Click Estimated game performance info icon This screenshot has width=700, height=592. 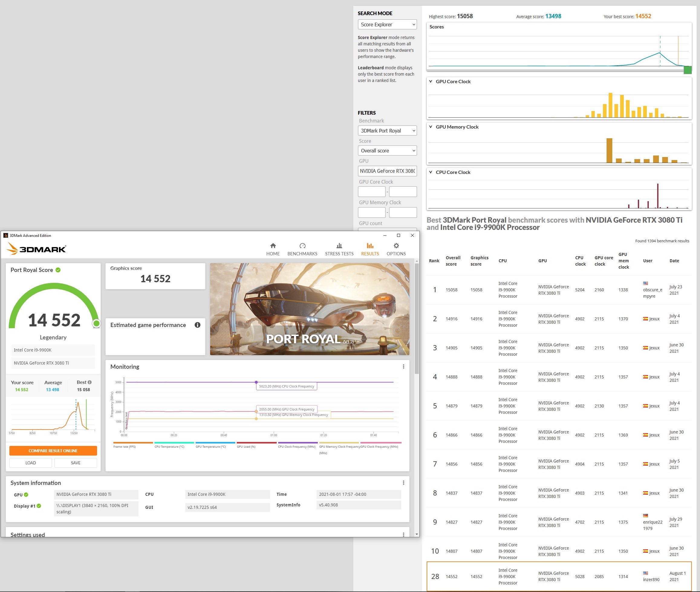point(197,325)
